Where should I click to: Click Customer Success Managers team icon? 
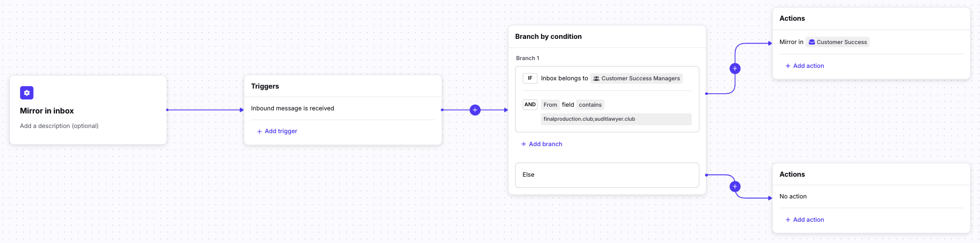[596, 79]
